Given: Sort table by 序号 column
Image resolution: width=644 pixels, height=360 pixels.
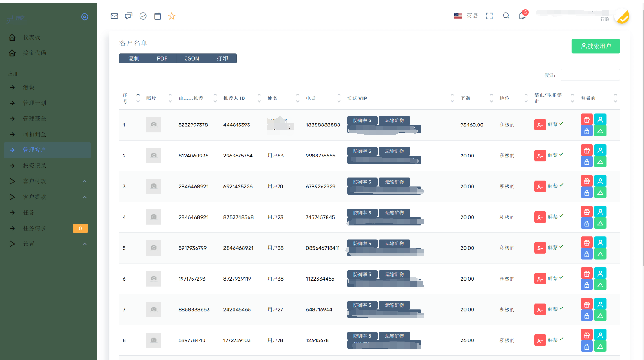Looking at the screenshot, I should coord(131,98).
